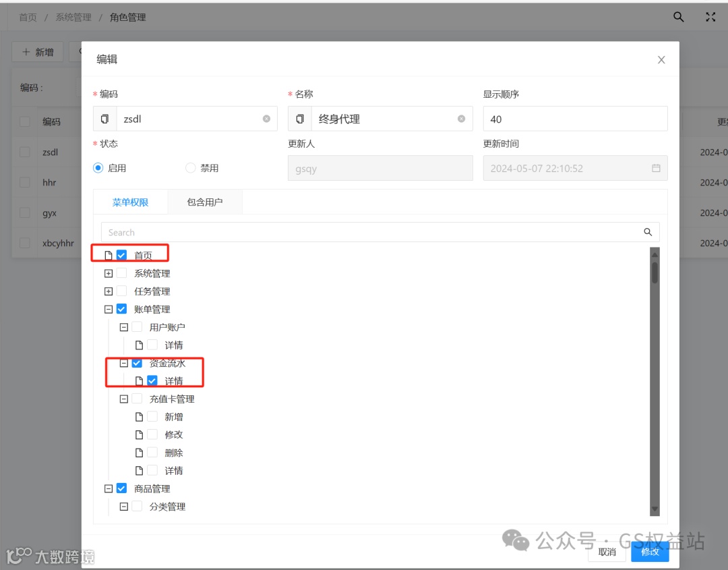Check the 任务管理 checkbox
The image size is (728, 570).
click(x=121, y=291)
